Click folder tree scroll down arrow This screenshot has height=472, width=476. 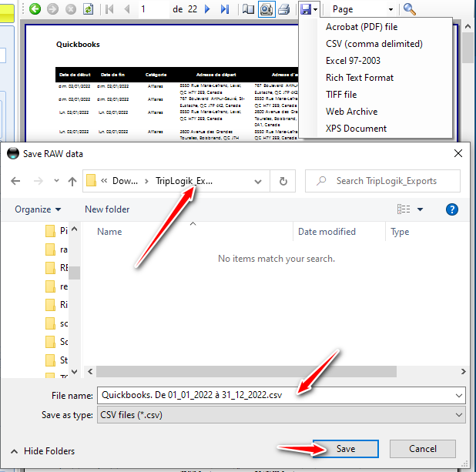[x=75, y=372]
